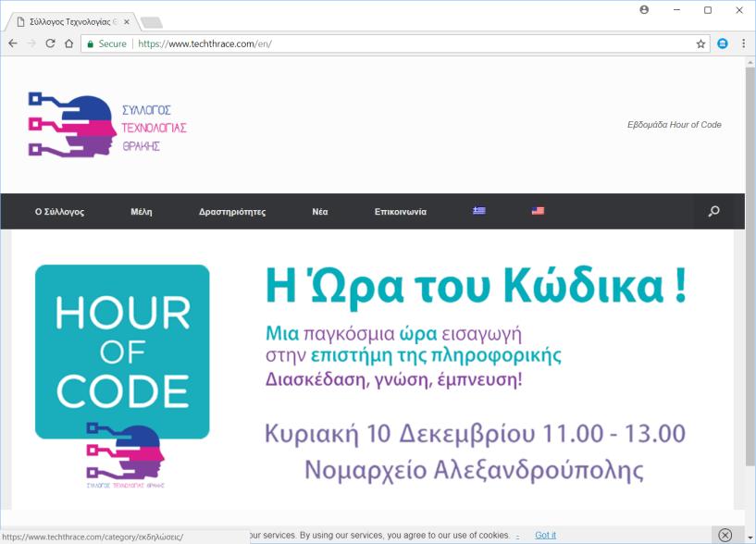756x544 pixels.
Task: Open site search via magnifier icon
Action: point(714,211)
